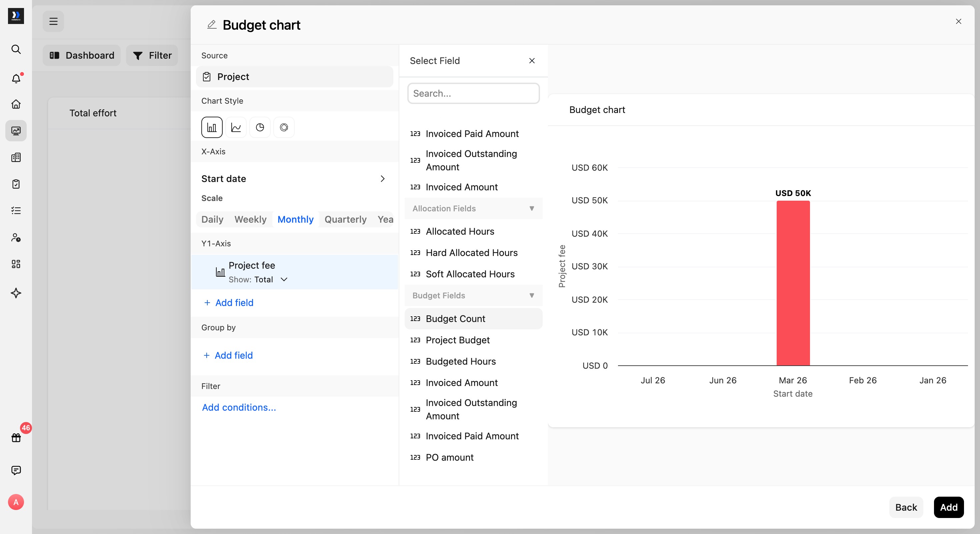Go to Home in sidebar
980x534 pixels.
(x=16, y=104)
